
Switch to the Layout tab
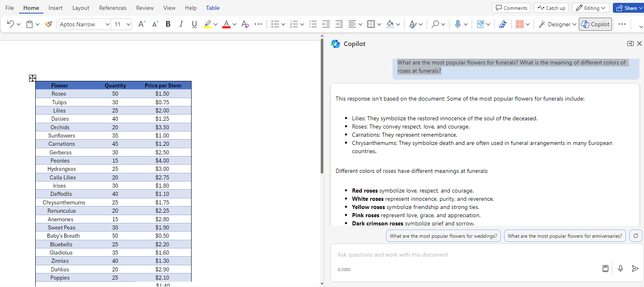(81, 8)
